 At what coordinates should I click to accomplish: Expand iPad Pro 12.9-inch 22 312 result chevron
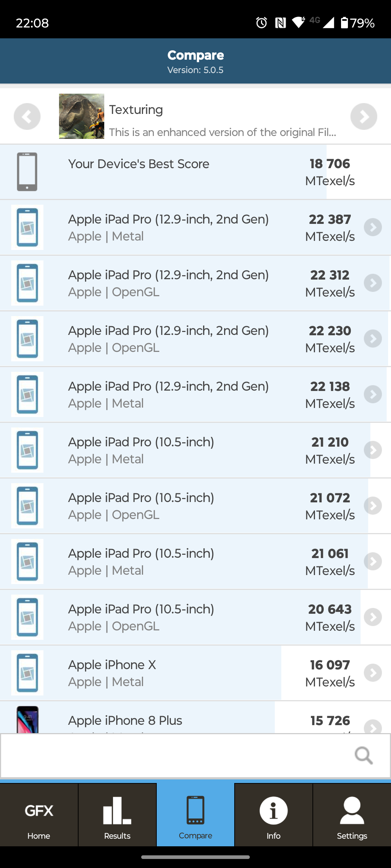tap(373, 283)
